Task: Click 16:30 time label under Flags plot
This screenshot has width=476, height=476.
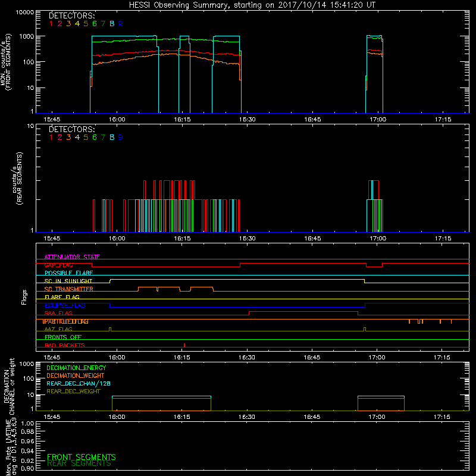Action: click(x=247, y=358)
